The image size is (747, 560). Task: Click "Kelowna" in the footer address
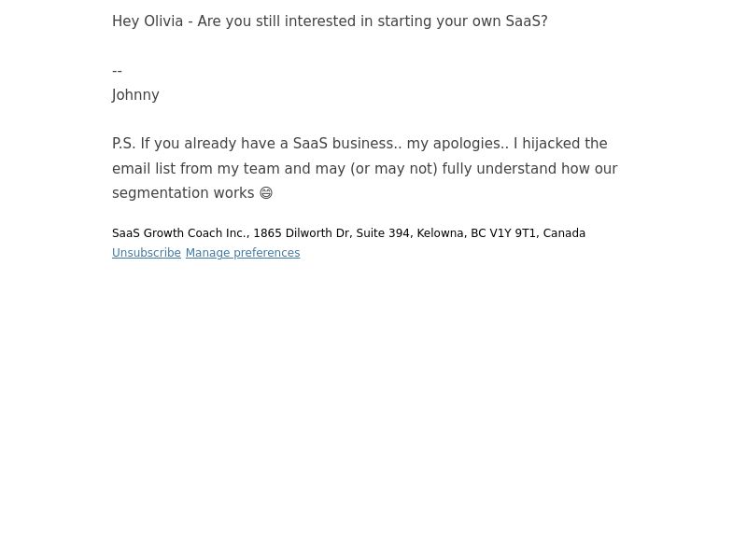point(440,233)
